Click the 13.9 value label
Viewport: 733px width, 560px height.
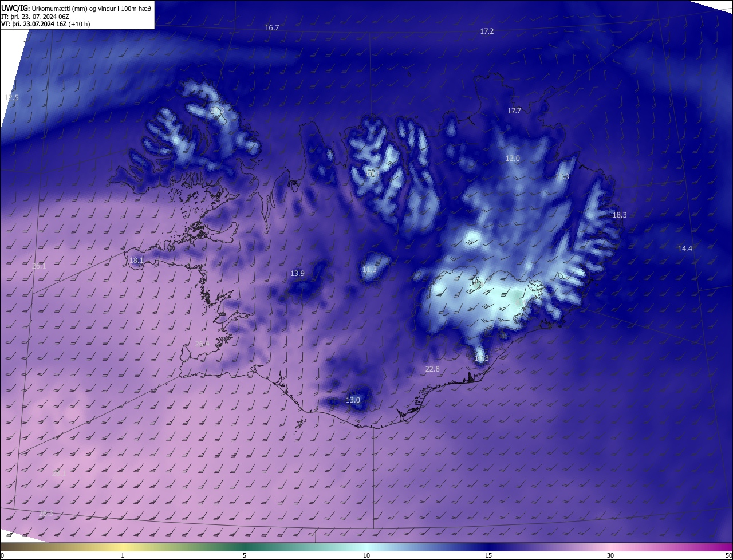(x=297, y=274)
